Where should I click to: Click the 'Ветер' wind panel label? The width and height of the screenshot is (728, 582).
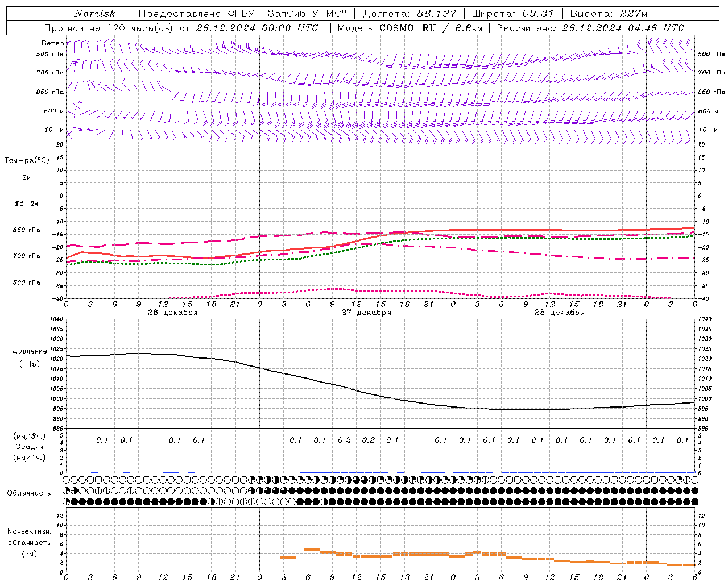point(52,43)
